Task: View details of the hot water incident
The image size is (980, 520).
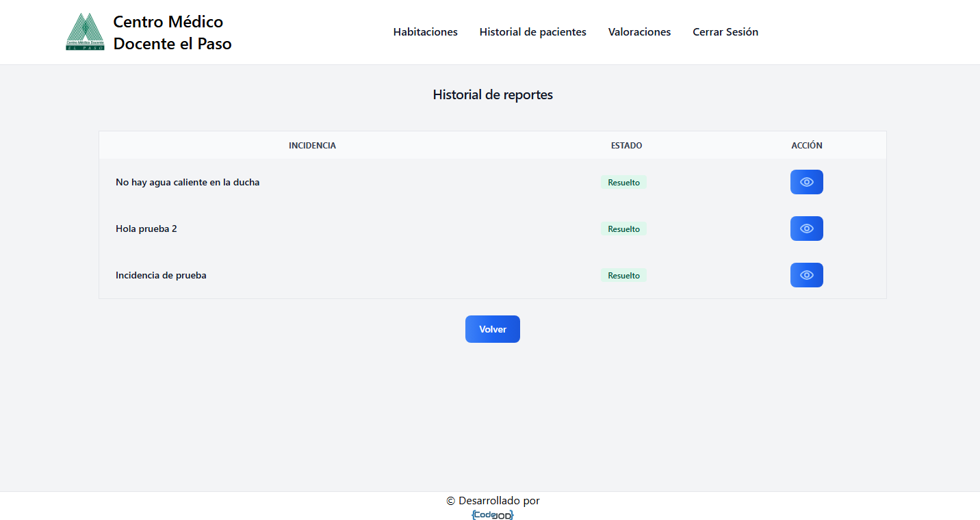Action: click(806, 182)
